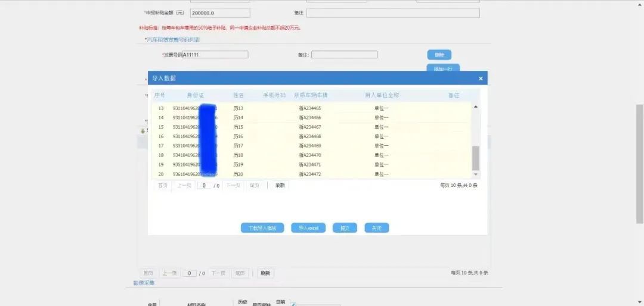Screen dimensions: 644x306
Task: Click the 申报补贴金额 field showing 200000.0
Action: [x=220, y=13]
